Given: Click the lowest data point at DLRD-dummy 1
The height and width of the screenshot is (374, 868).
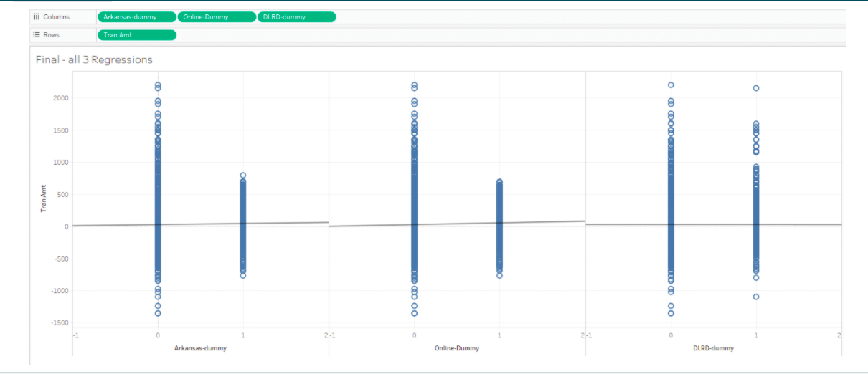Looking at the screenshot, I should point(756,297).
